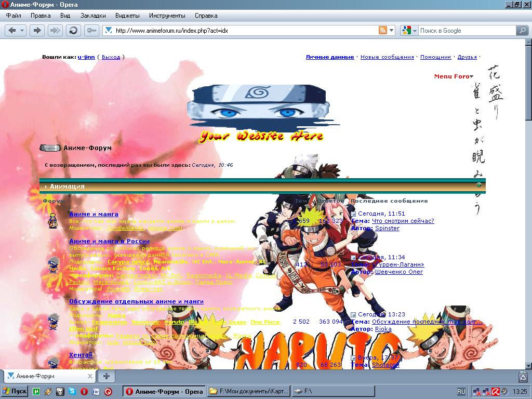The height and width of the screenshot is (399, 532).
Task: Click the page vertical scrollbar thumb
Action: pos(528,83)
